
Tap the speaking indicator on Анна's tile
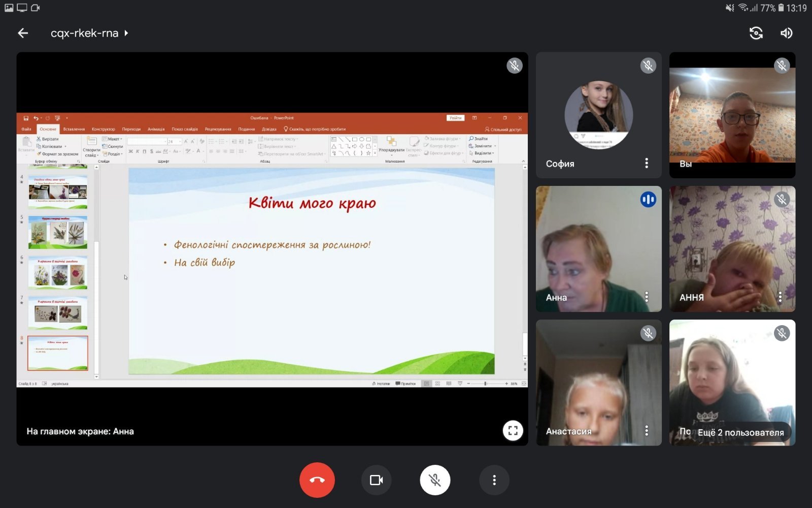[x=648, y=200]
